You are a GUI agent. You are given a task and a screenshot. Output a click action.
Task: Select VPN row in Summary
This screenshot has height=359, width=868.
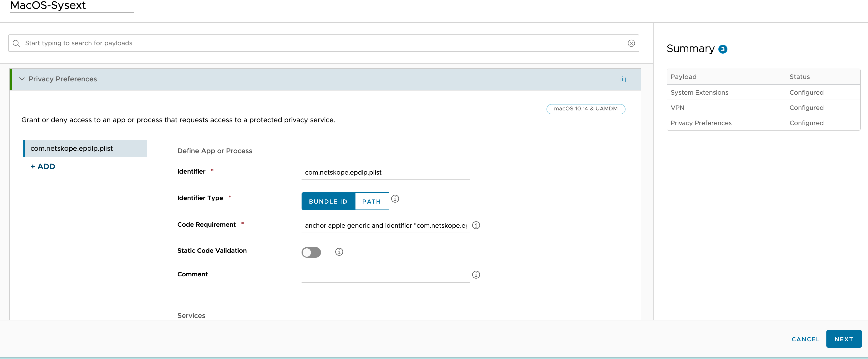coord(763,108)
